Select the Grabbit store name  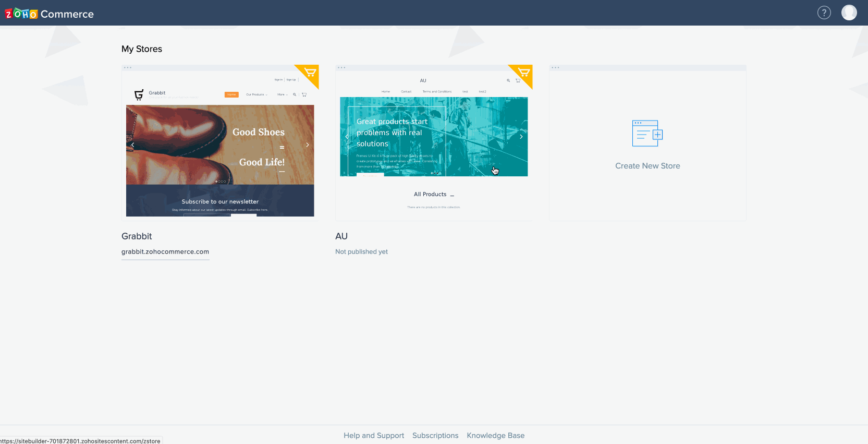[137, 236]
